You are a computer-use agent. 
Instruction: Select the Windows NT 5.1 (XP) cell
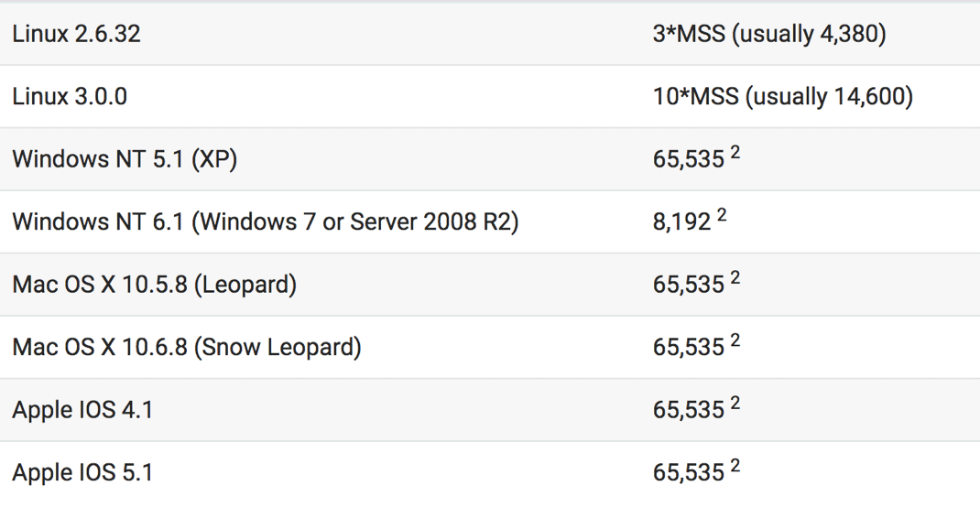coord(125,158)
